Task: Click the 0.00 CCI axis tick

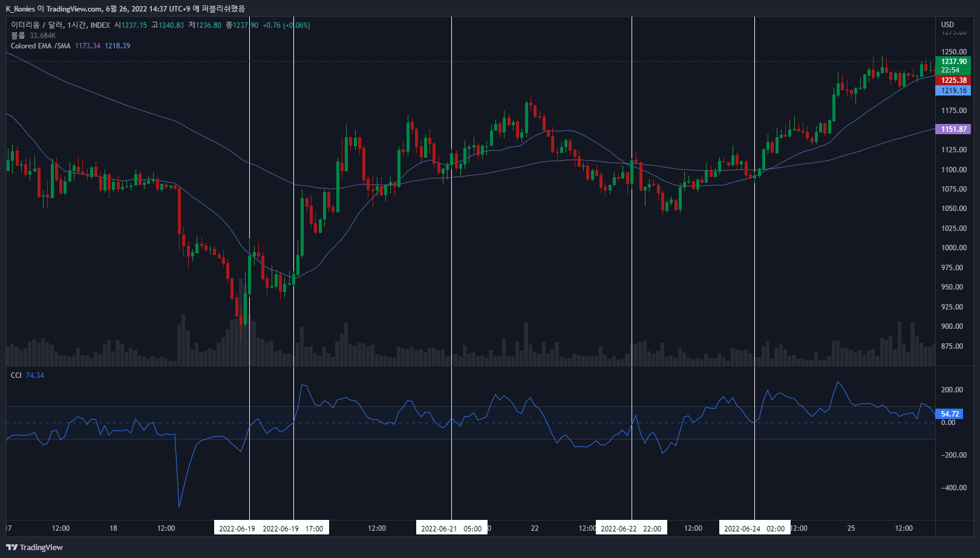Action: [x=948, y=423]
